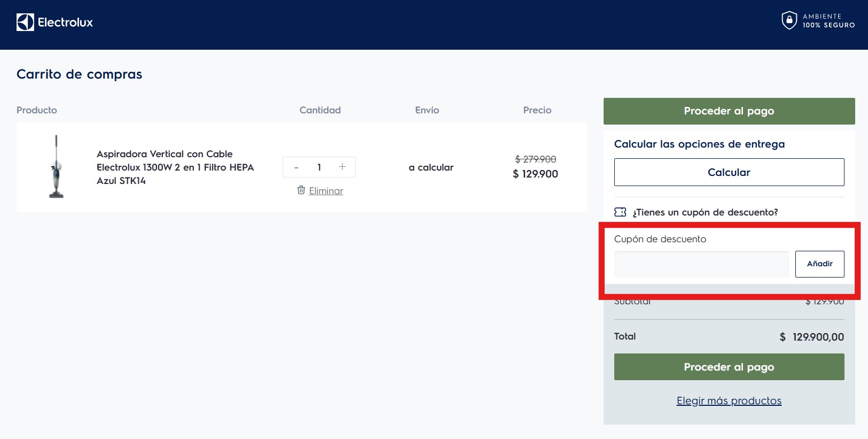Image resolution: width=868 pixels, height=439 pixels.
Task: Select the quantity field showing 1
Action: pos(319,167)
